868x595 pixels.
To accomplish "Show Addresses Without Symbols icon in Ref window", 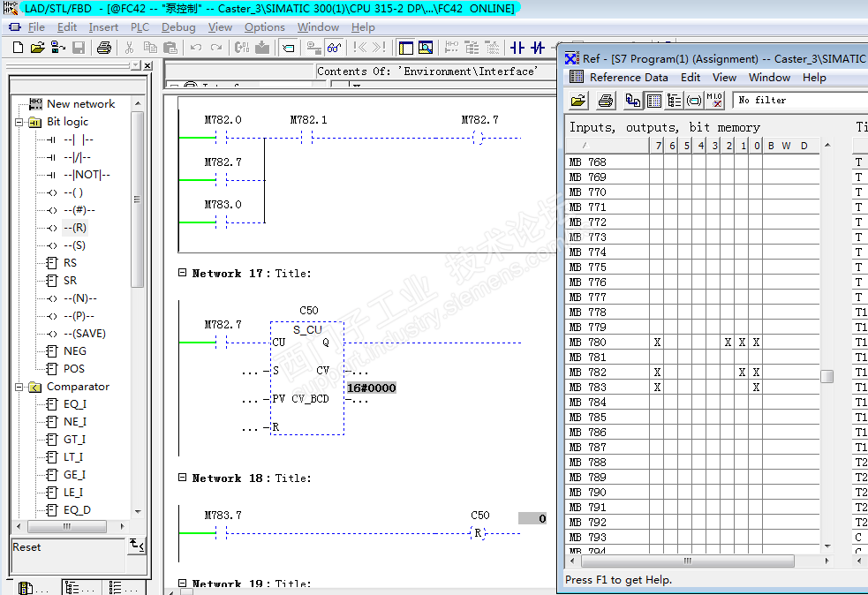I will [x=714, y=100].
